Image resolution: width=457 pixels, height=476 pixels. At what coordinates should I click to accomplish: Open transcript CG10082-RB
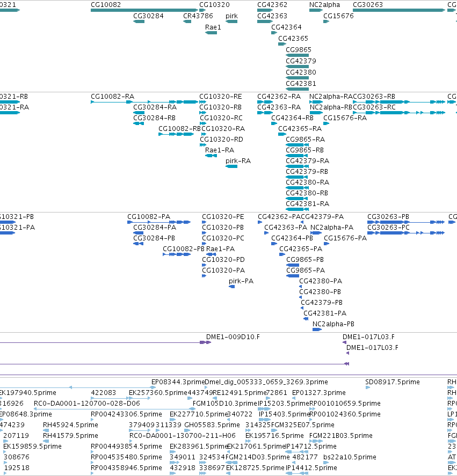pyautogui.click(x=179, y=129)
